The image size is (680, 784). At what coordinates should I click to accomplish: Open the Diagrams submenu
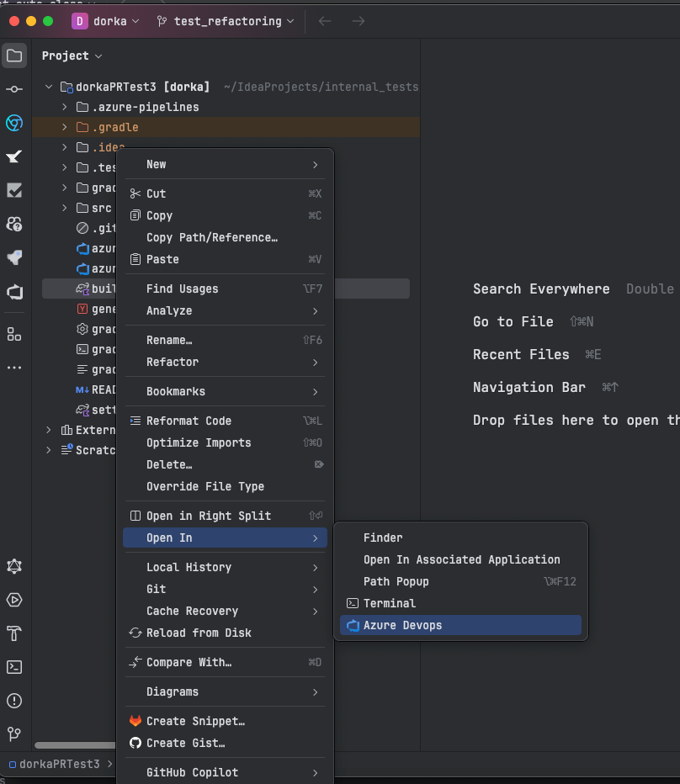[x=225, y=692]
